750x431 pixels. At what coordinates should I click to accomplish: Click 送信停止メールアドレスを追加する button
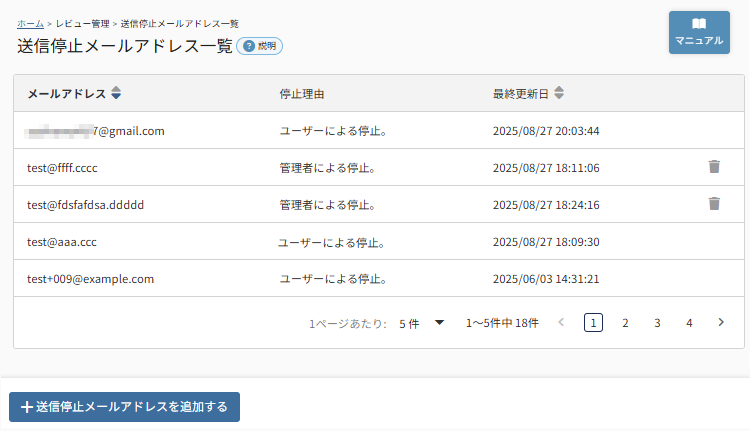tap(124, 407)
